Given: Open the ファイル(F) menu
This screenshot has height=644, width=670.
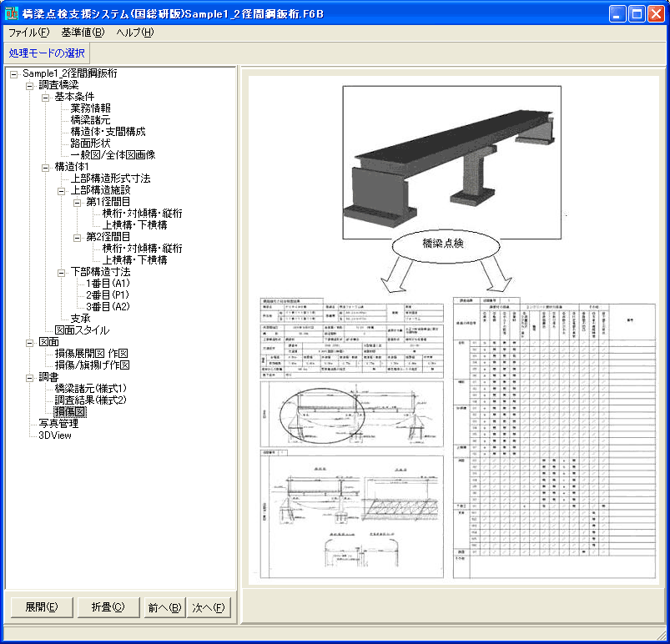Looking at the screenshot, I should pos(28,33).
